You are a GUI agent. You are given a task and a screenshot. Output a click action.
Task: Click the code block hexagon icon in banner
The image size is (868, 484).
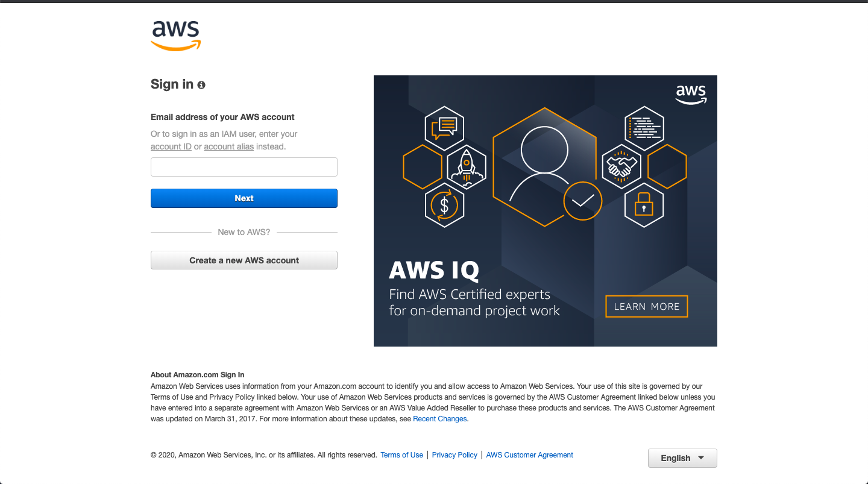tap(644, 127)
